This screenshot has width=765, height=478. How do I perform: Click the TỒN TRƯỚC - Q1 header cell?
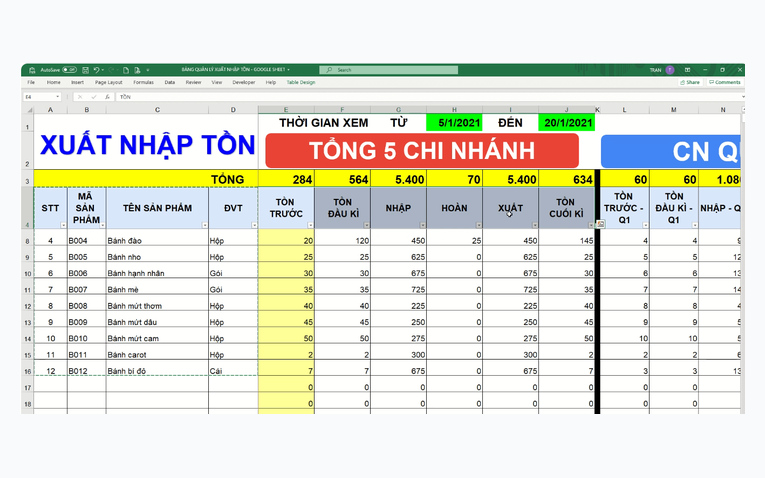point(624,208)
